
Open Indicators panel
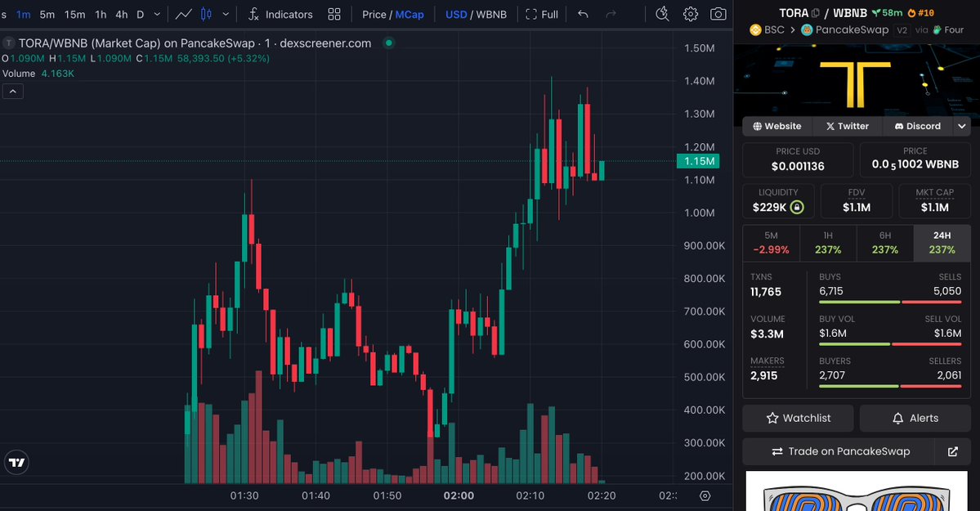[x=280, y=14]
